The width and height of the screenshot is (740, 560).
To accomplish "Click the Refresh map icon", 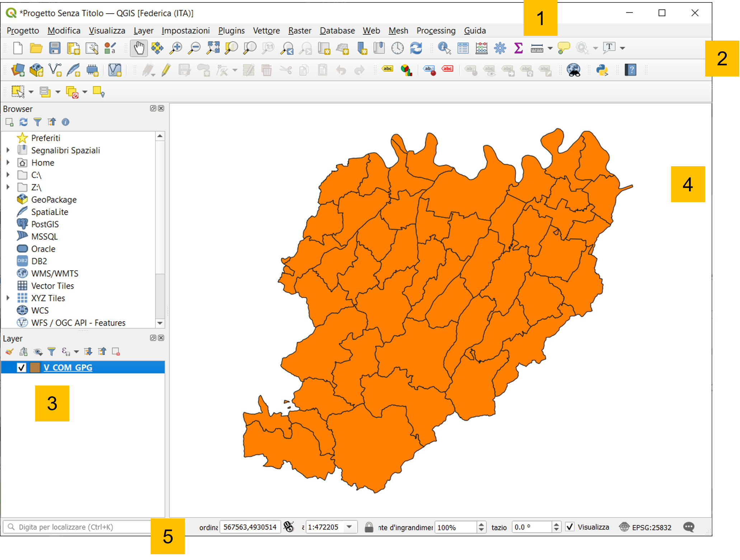I will (416, 48).
